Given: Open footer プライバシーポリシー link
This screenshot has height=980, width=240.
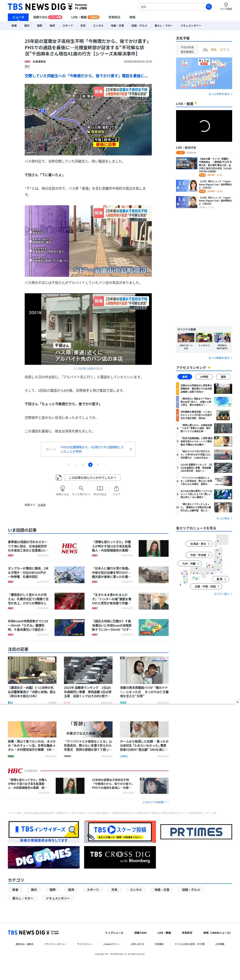Looking at the screenshot, I should (x=56, y=944).
